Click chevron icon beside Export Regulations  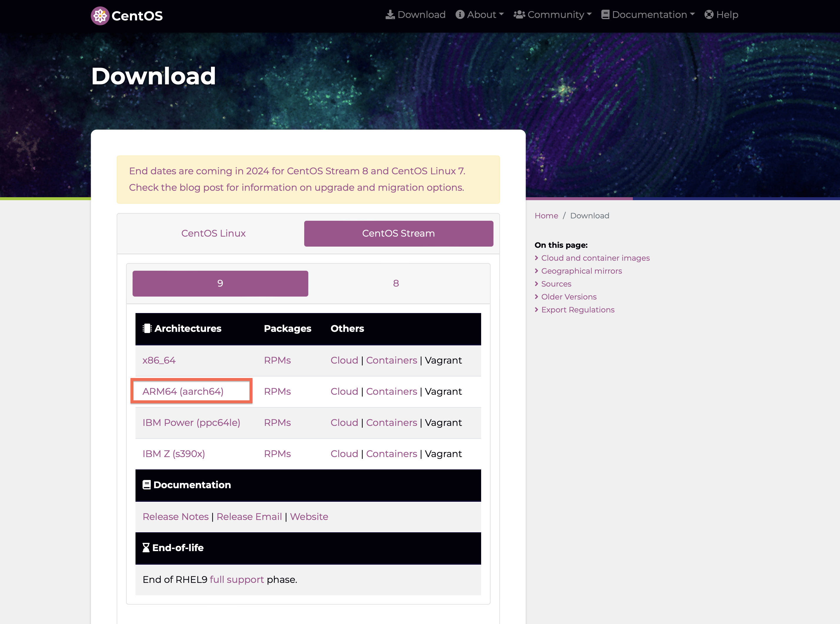tap(536, 310)
